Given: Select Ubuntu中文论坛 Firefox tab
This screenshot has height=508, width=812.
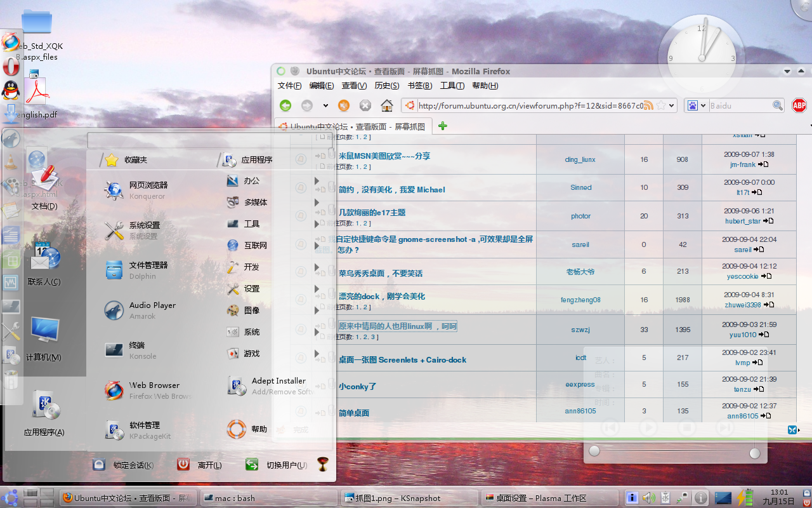Looking at the screenshot, I should [x=353, y=126].
